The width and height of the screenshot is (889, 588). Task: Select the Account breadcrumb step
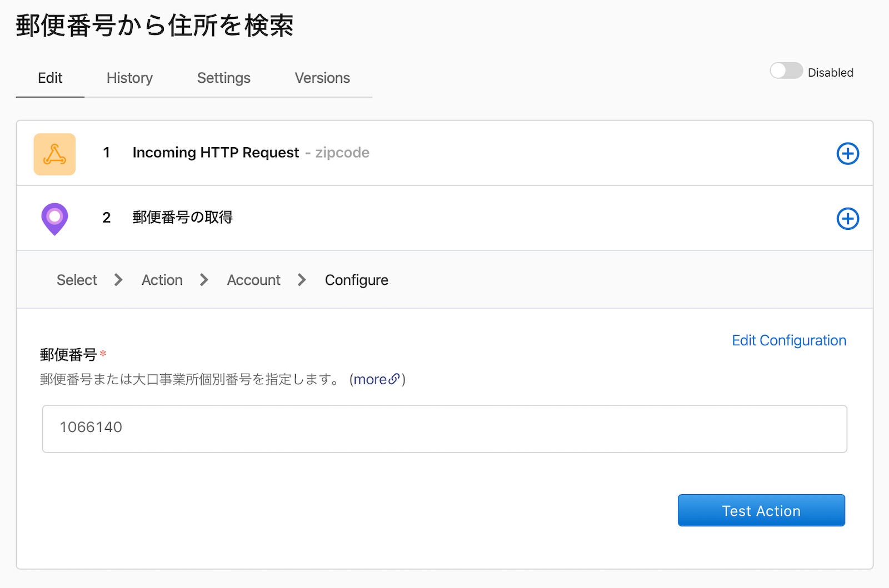coord(253,280)
